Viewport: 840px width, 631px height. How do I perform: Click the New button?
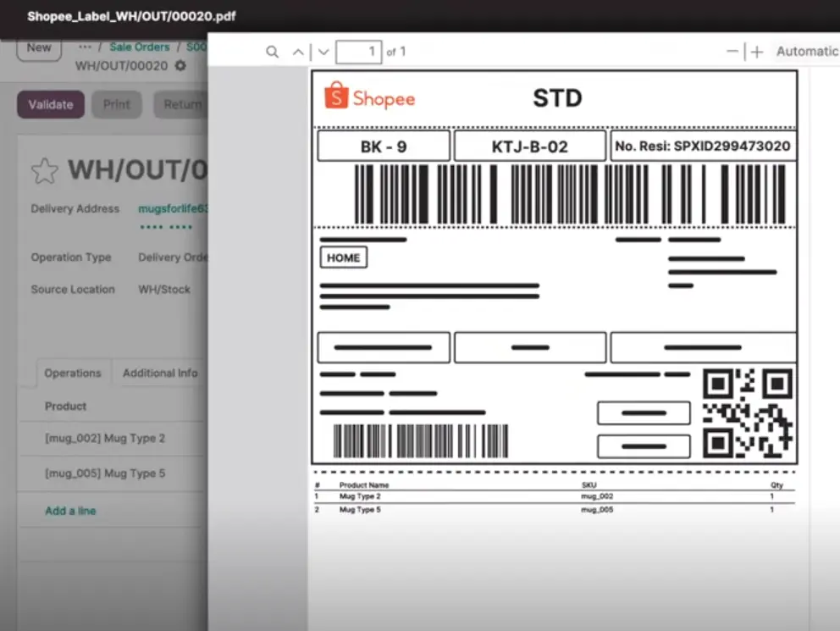pos(39,48)
